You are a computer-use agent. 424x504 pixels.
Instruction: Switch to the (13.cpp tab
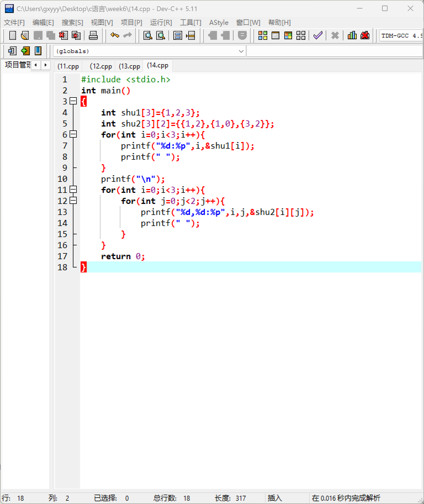[x=129, y=66]
